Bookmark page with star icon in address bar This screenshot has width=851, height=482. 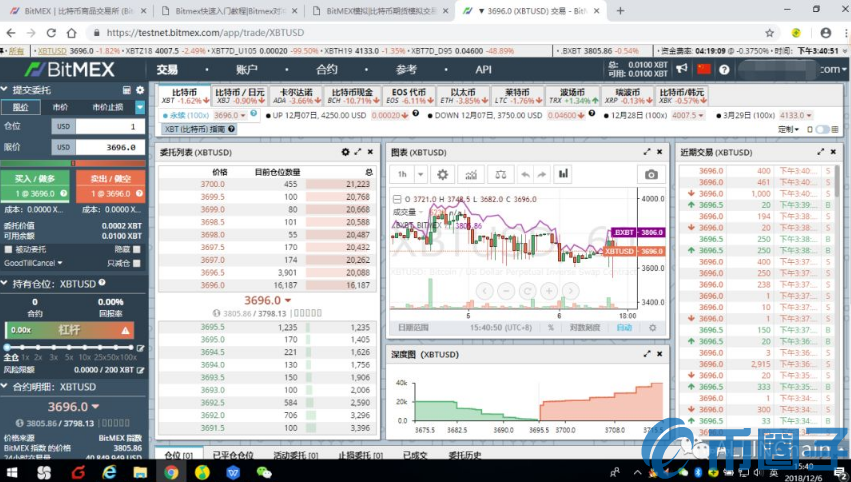click(770, 33)
